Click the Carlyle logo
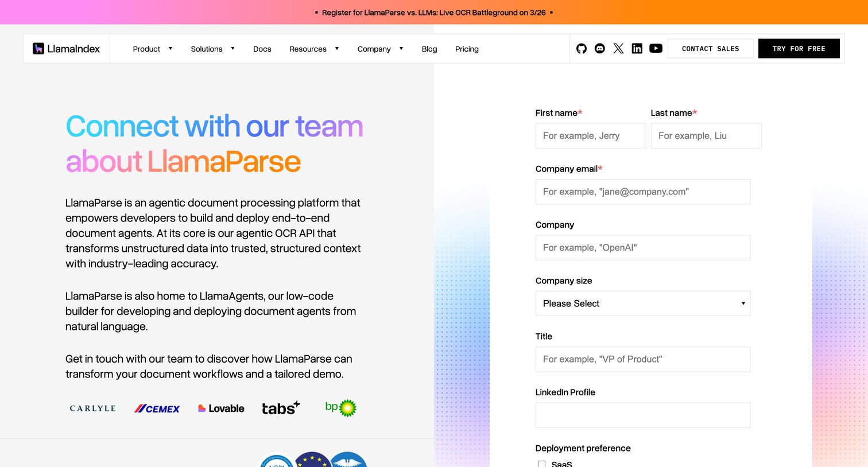This screenshot has height=467, width=868. pyautogui.click(x=92, y=408)
